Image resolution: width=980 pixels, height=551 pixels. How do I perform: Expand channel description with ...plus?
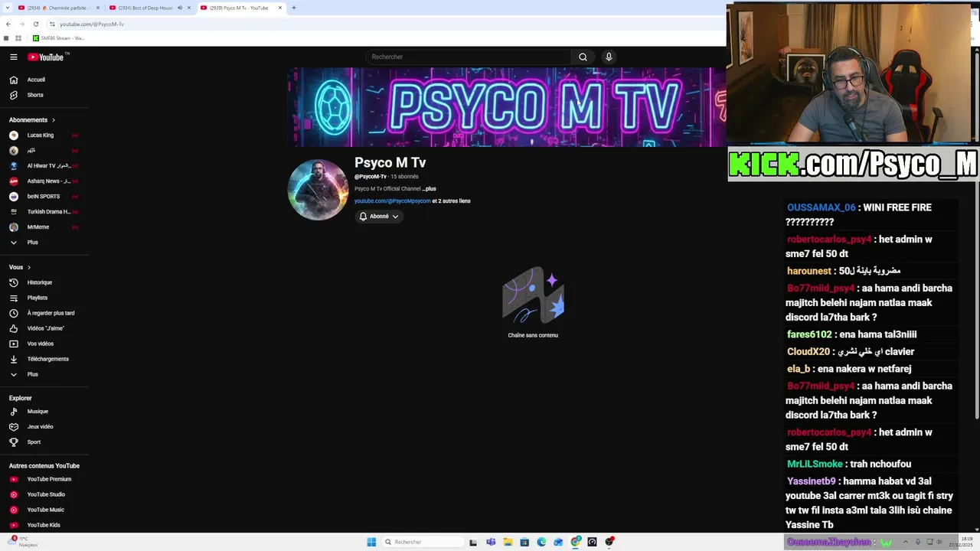tap(429, 189)
